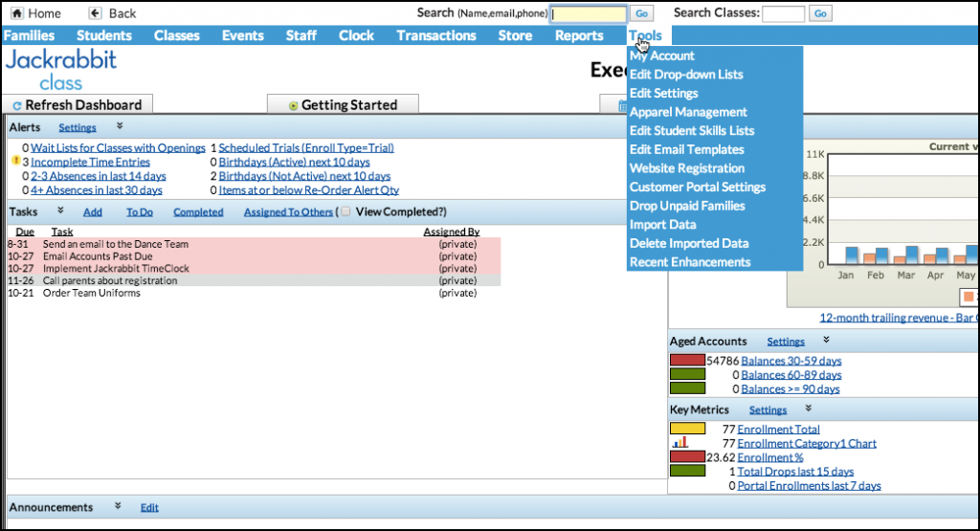Screen dimensions: 980x531
Task: Open the Store menu
Action: tap(515, 35)
